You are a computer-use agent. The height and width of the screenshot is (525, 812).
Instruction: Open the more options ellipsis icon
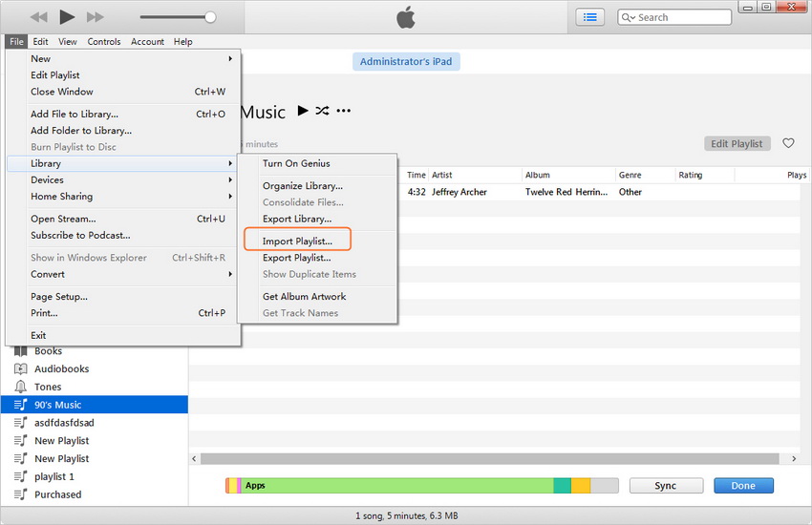(344, 111)
